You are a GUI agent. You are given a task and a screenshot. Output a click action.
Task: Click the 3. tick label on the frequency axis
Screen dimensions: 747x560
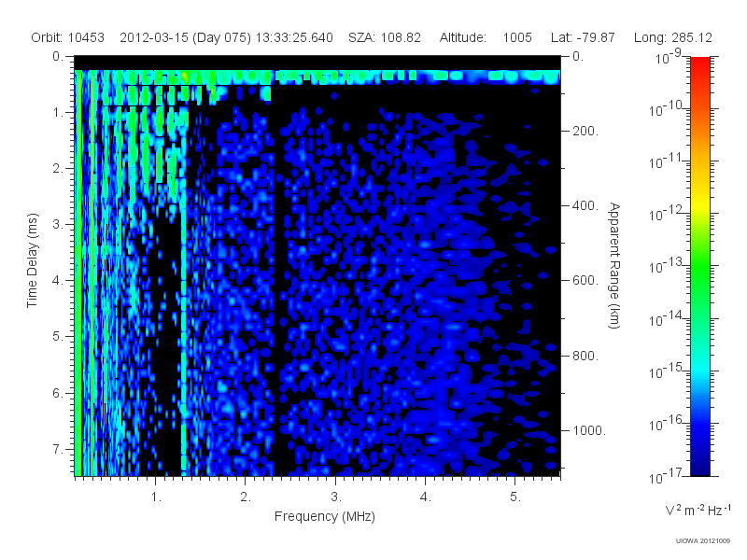(x=336, y=497)
